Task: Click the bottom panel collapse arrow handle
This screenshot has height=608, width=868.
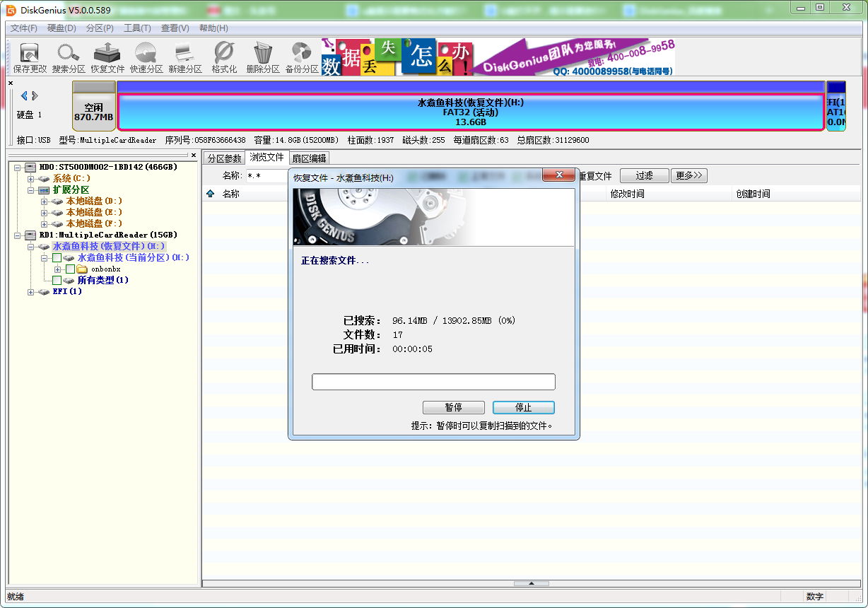Action: 531,583
